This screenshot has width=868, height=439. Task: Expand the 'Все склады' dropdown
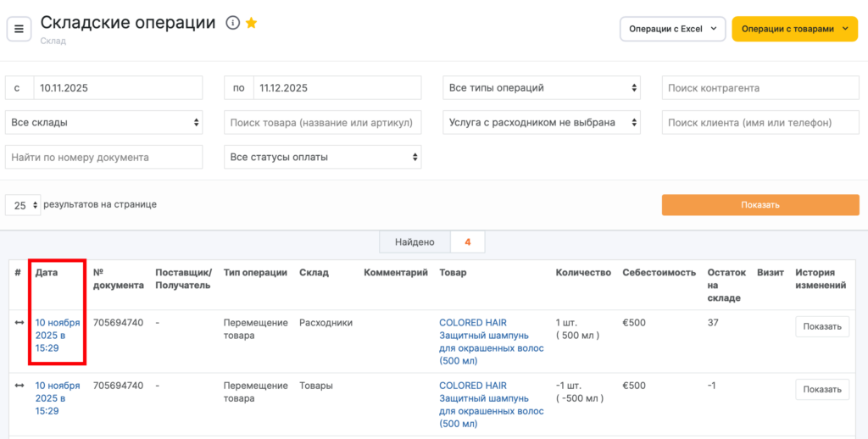(x=103, y=123)
